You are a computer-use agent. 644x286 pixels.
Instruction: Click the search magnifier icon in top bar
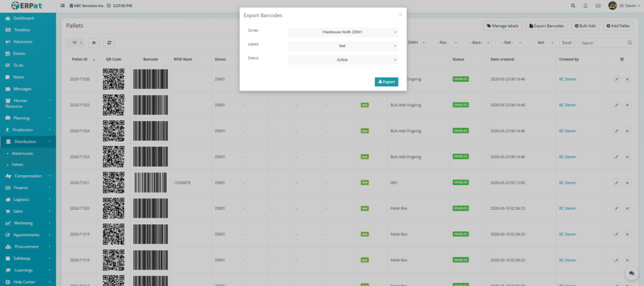[x=572, y=6]
